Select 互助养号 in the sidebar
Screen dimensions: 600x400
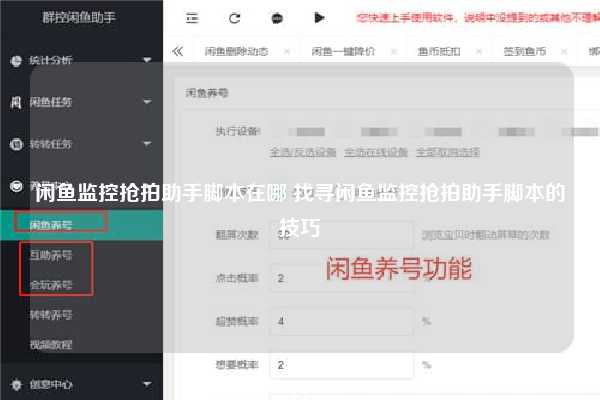(51, 255)
